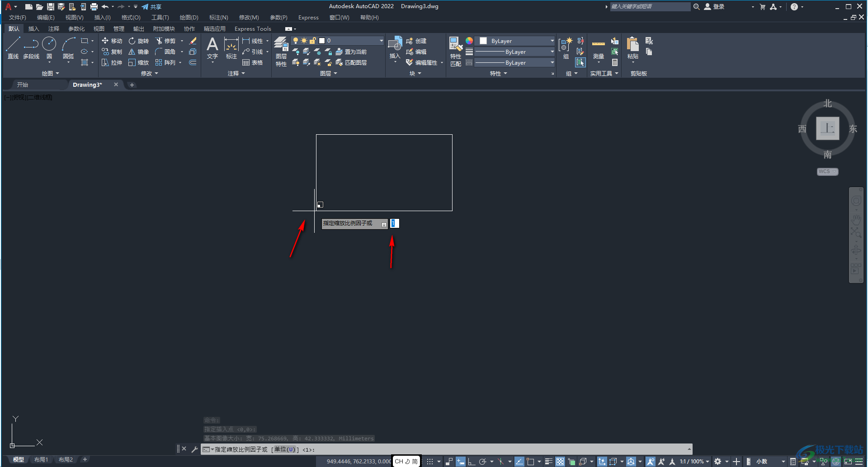Click the Copy (复制) tool
This screenshot has height=467, width=868.
tap(112, 52)
